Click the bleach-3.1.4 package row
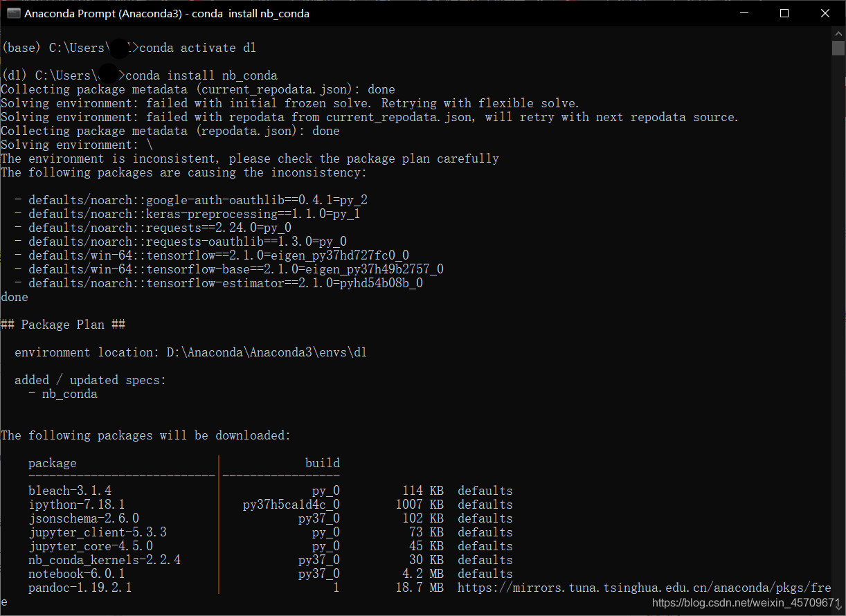Image resolution: width=846 pixels, height=616 pixels. pos(271,491)
